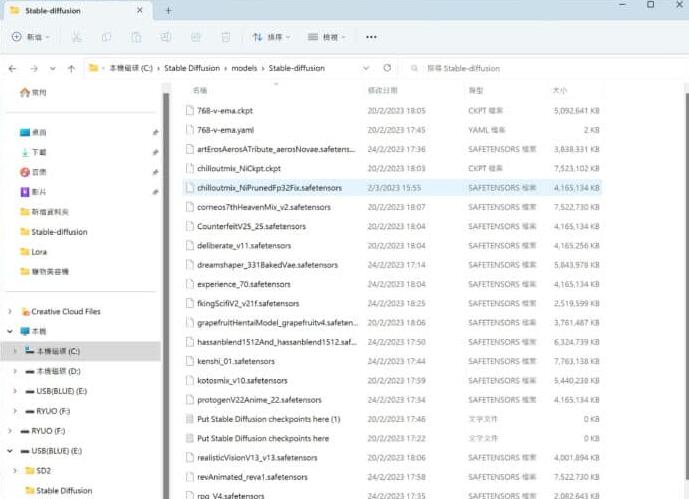Select realisticVisionV13_v13.safetensors file
This screenshot has width=689, height=499.
pos(392,458)
